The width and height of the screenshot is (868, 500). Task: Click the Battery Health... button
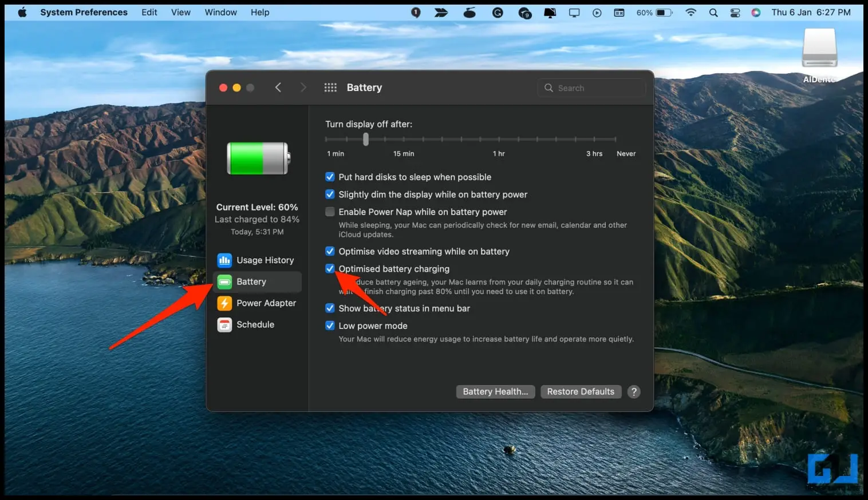click(495, 391)
